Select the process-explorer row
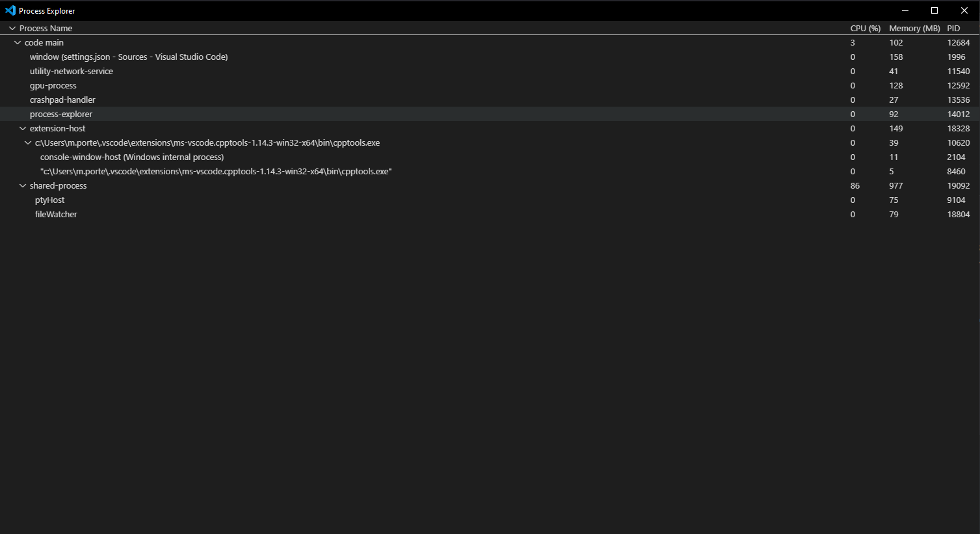The image size is (980, 534). [x=61, y=114]
